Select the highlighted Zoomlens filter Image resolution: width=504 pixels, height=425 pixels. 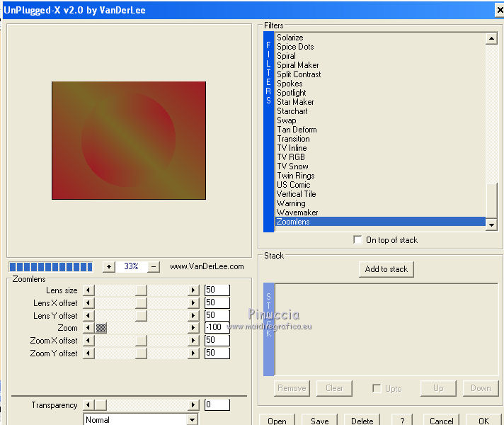[x=381, y=222]
